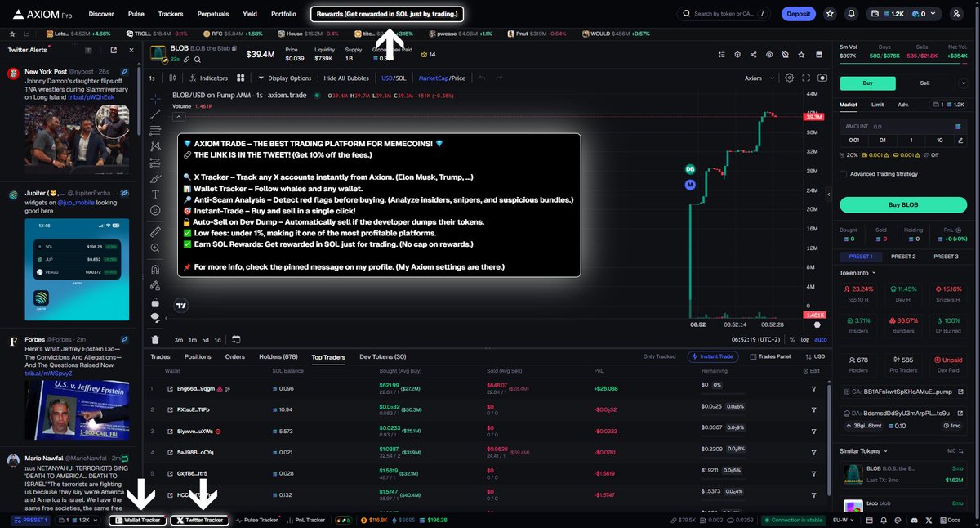Open the date range calendar icon
The height and width of the screenshot is (528, 980).
click(236, 339)
